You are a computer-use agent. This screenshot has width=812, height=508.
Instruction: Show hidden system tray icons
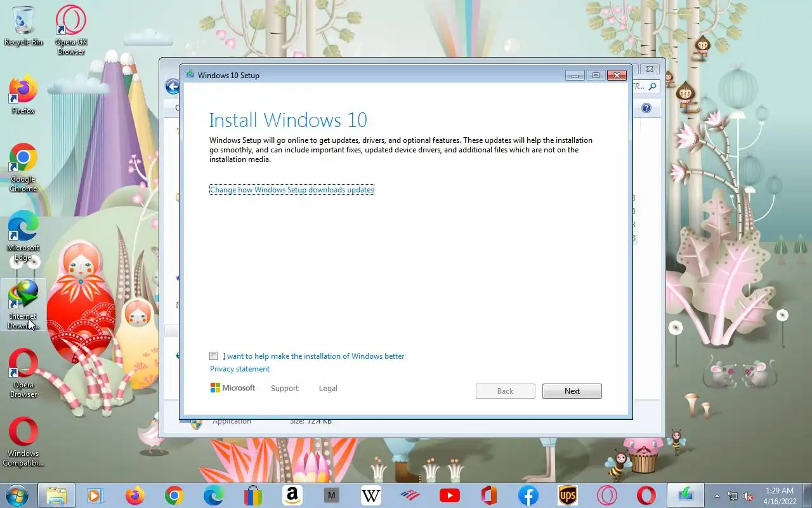point(717,496)
